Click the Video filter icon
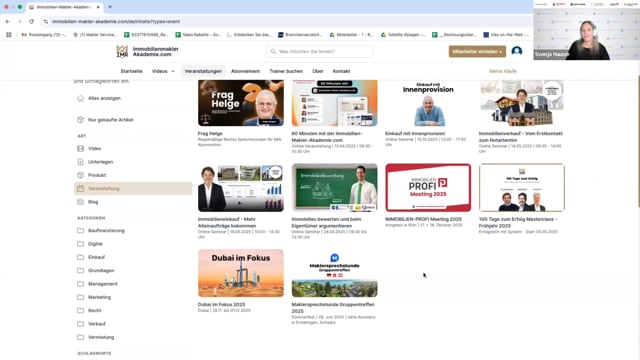This screenshot has height=360, width=640. (80, 149)
